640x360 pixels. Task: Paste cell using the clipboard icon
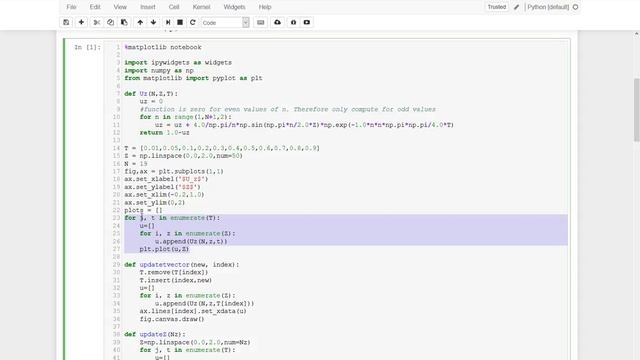(x=124, y=22)
